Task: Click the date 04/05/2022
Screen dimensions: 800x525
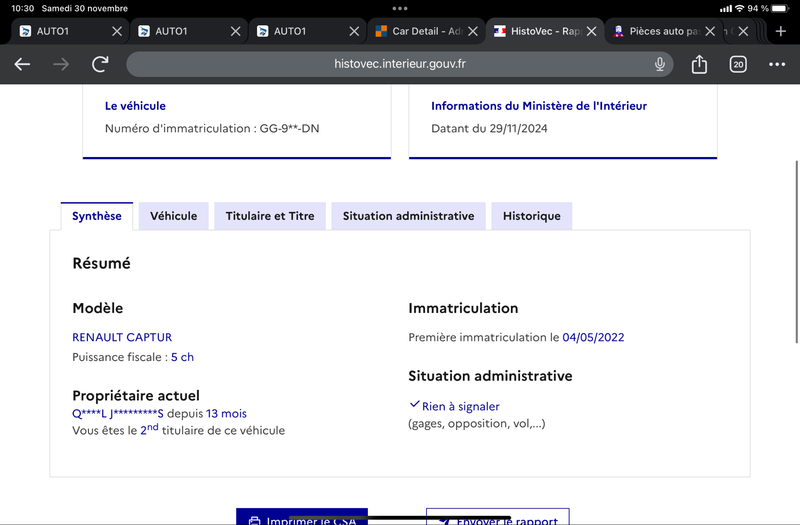Action: coord(593,337)
